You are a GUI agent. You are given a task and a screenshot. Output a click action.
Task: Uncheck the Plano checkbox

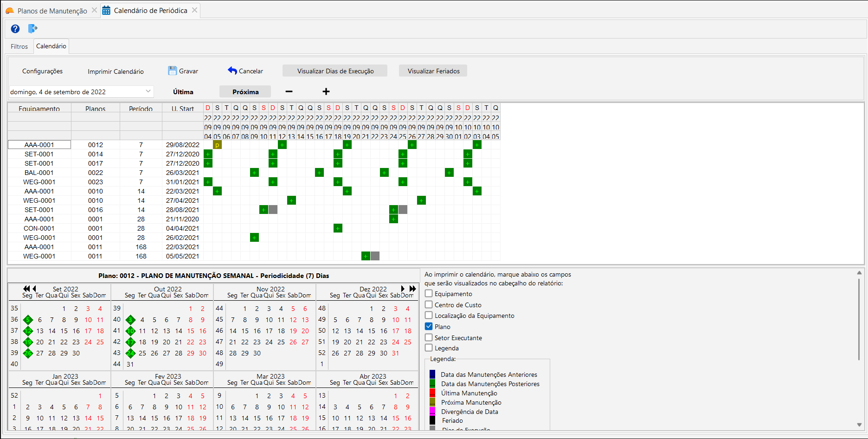(x=429, y=326)
